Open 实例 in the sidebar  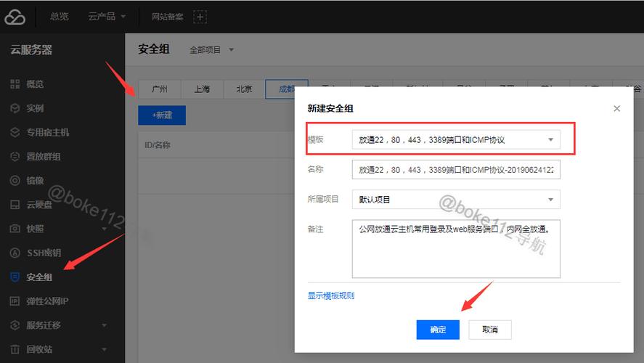[x=35, y=108]
